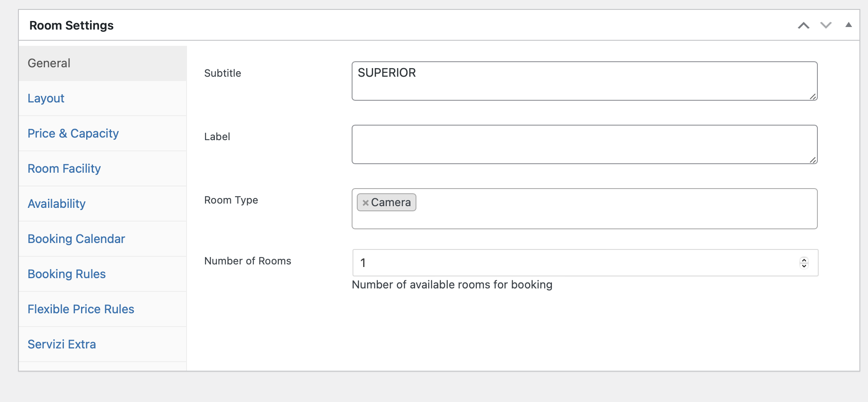Click the Room Type field label
Image resolution: width=868 pixels, height=402 pixels.
pyautogui.click(x=231, y=200)
